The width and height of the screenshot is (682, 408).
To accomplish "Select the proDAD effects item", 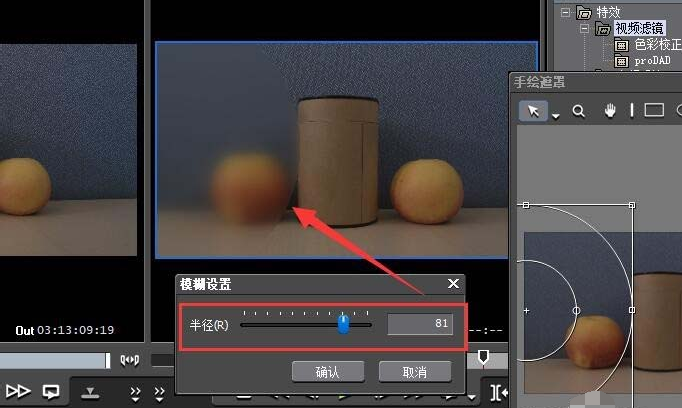I will tap(657, 61).
